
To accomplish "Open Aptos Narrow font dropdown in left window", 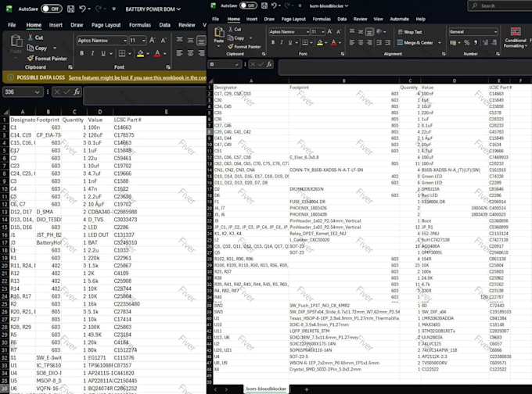I will [125, 41].
